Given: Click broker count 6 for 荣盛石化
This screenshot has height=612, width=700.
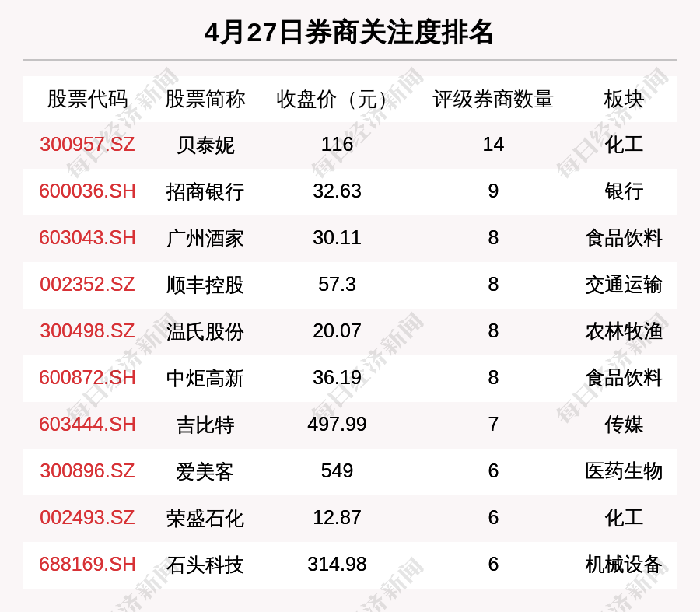Looking at the screenshot, I should point(493,517).
